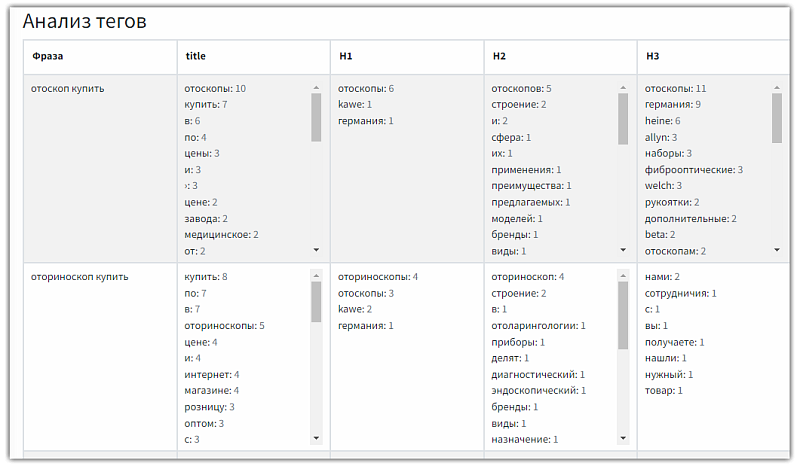
Task: Click the scroll-up arrow in the H2 cell for отоскоп купить
Action: tap(624, 87)
